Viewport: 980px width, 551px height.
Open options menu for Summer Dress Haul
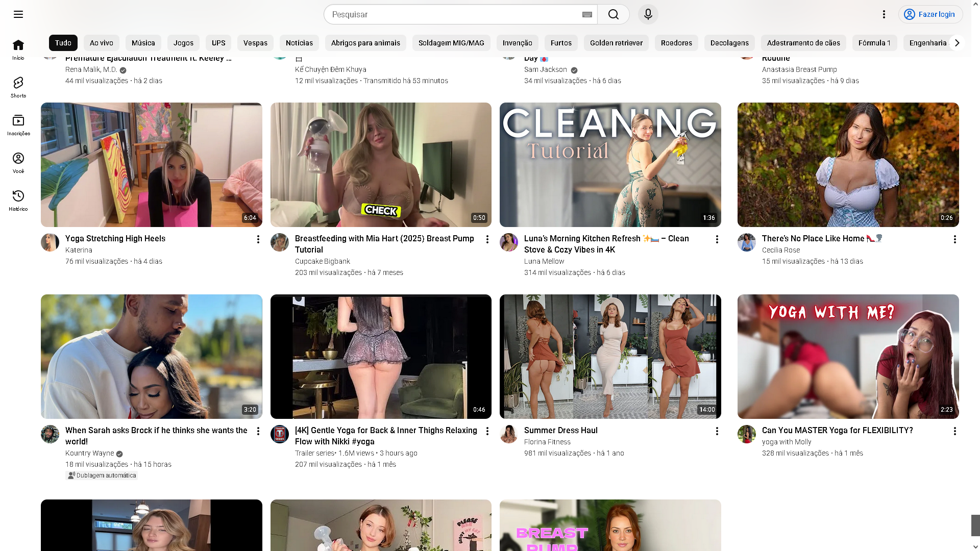click(717, 431)
